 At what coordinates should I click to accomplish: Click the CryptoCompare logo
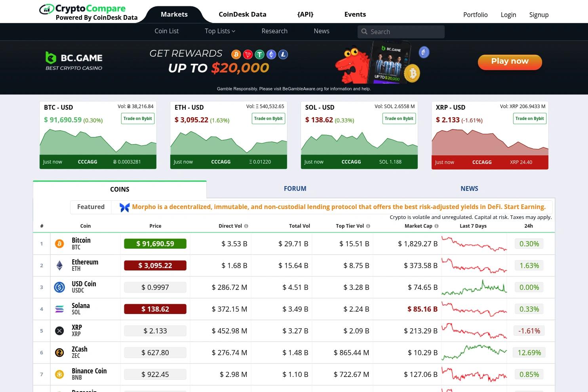coord(88,12)
